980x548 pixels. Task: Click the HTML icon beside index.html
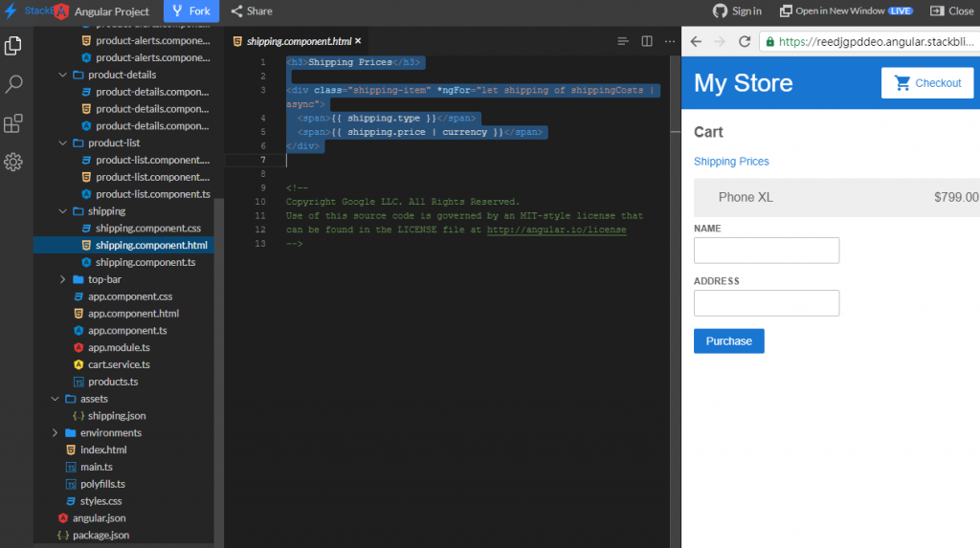[x=71, y=449]
